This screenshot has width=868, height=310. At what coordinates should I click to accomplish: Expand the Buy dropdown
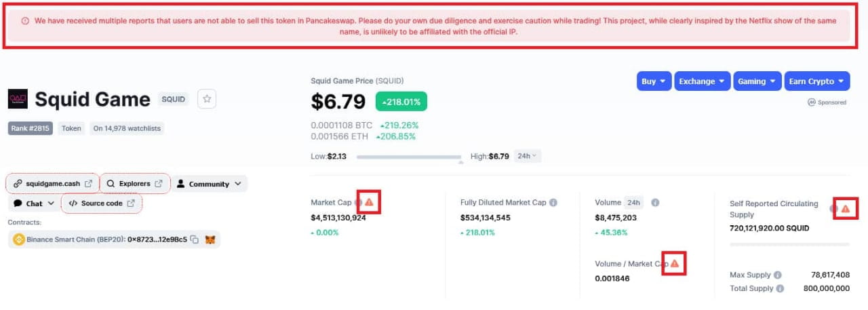point(654,81)
